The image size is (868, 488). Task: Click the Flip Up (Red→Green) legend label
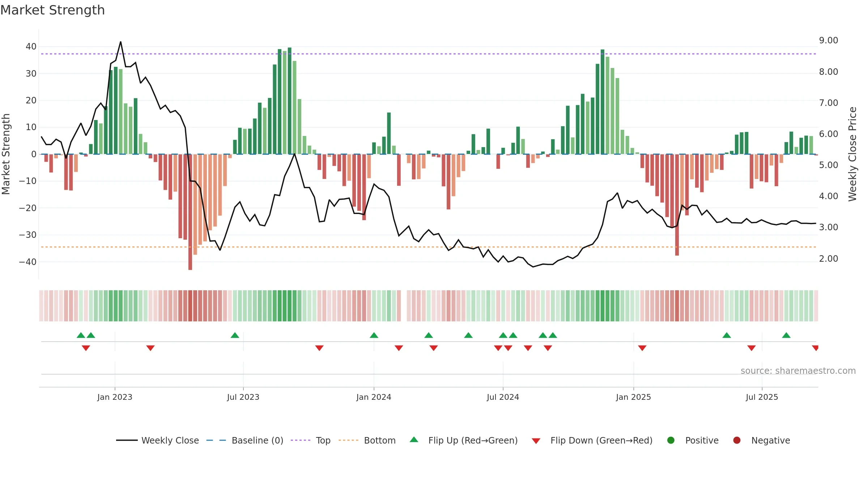(x=473, y=440)
